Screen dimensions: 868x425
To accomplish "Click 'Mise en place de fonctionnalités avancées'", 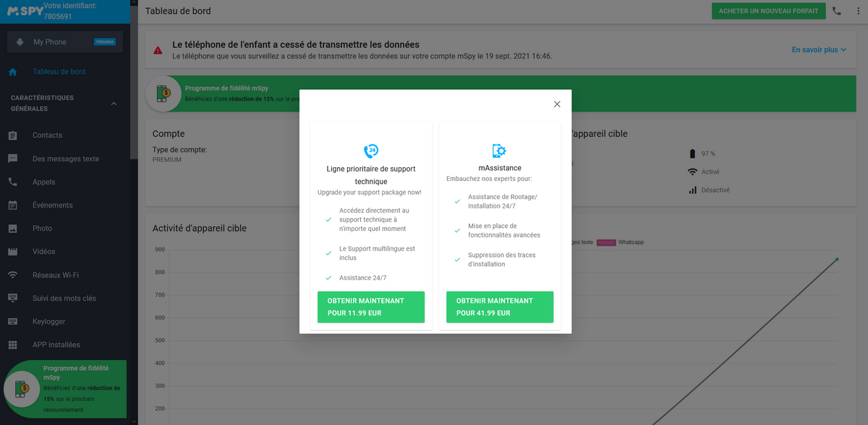I will click(504, 230).
